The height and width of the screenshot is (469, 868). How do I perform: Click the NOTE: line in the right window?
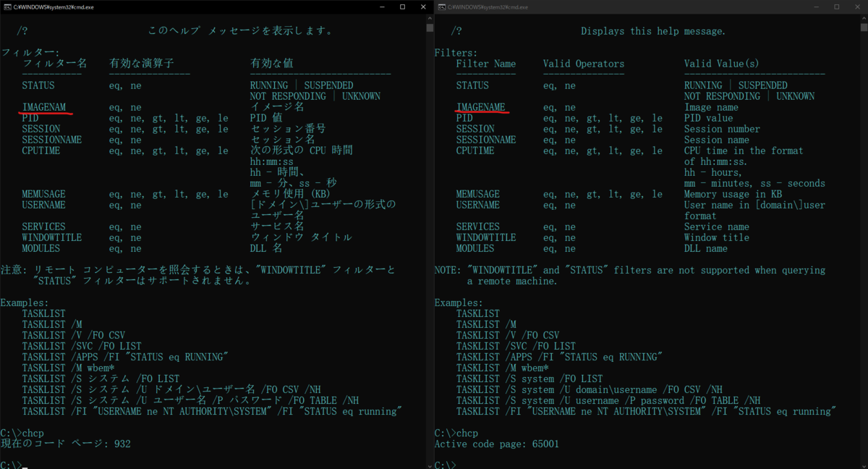click(629, 270)
